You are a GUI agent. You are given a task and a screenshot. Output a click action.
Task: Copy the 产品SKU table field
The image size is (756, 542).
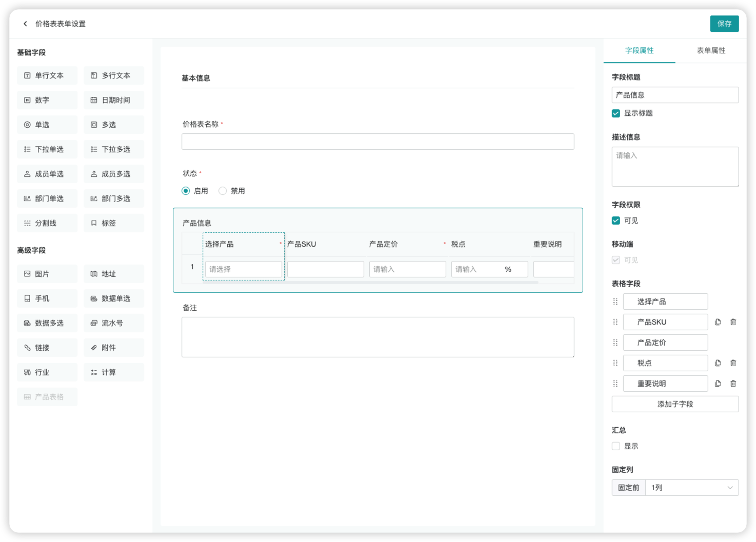click(718, 322)
